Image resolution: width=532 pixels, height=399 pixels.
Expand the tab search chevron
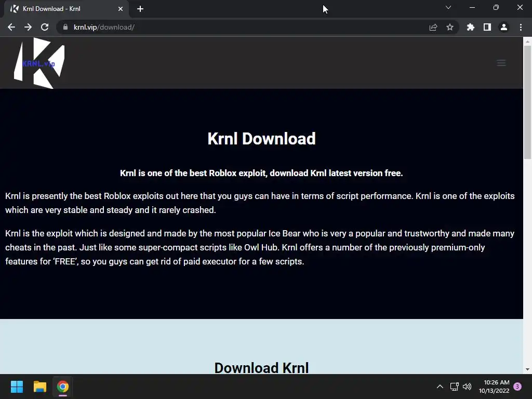(448, 7)
